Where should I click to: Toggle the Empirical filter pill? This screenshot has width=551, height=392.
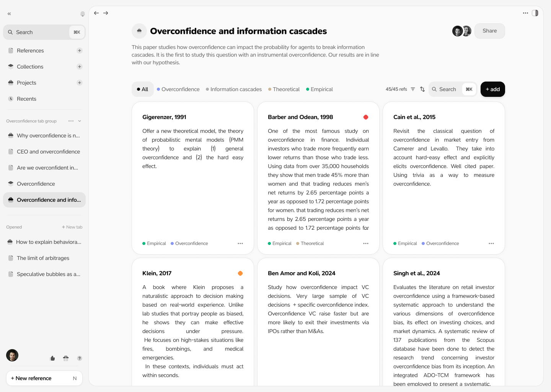pos(319,89)
